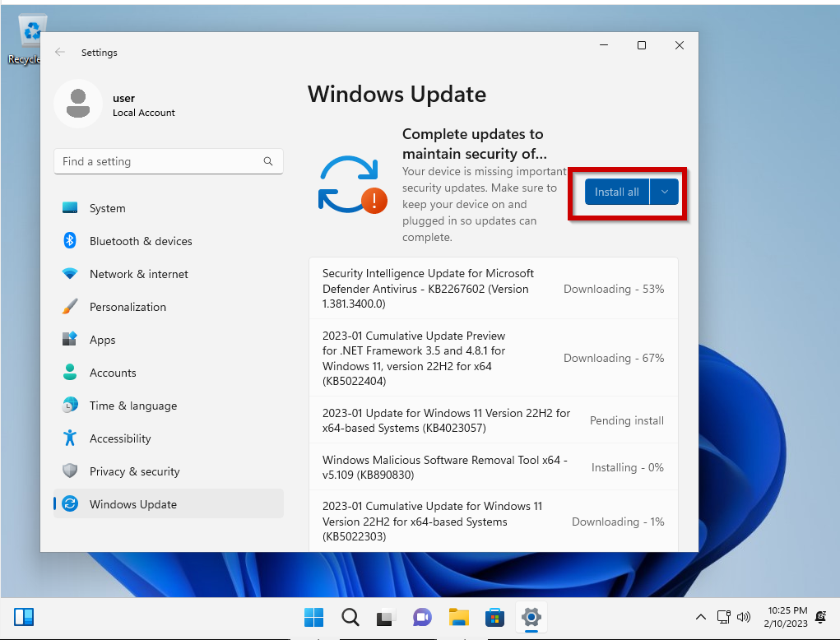840x640 pixels.
Task: Launch the Chat app from taskbar
Action: tap(422, 618)
